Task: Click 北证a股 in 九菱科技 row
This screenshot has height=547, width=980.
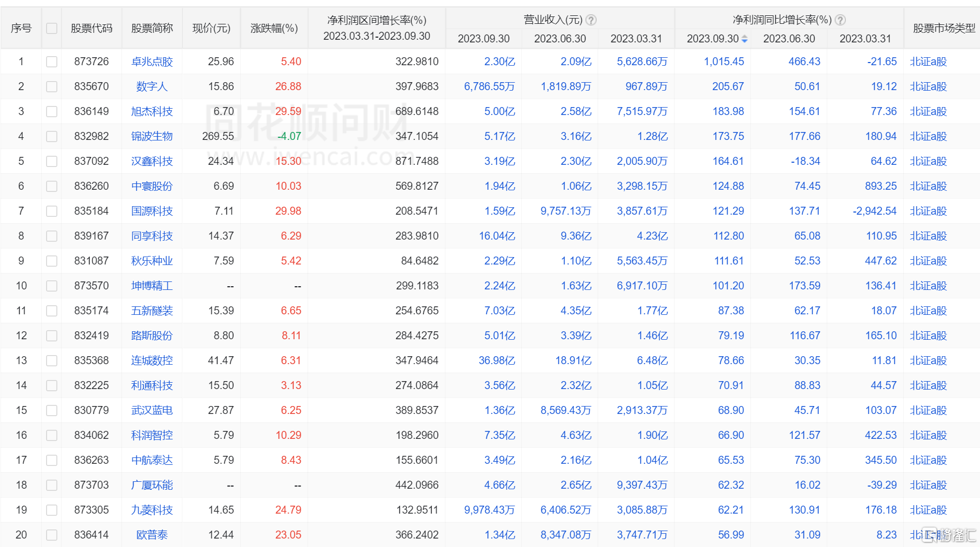Action: click(x=929, y=510)
